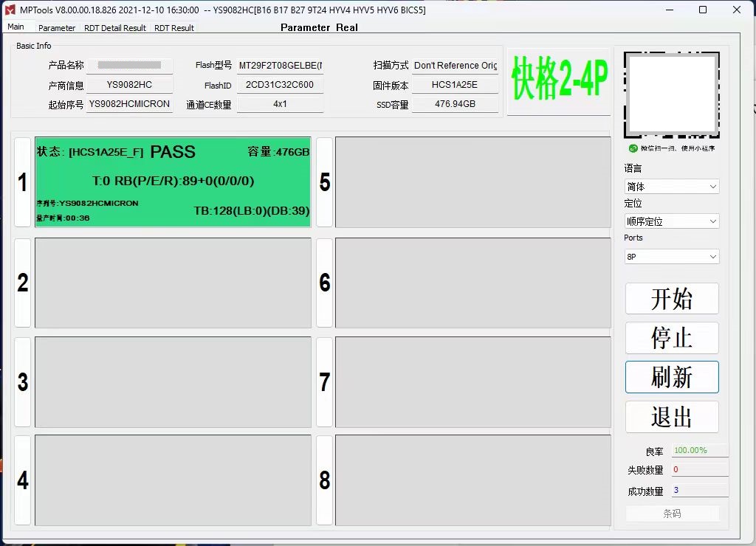Click the '序列号:YS9082HCMICRON' text in port 1

[87, 204]
